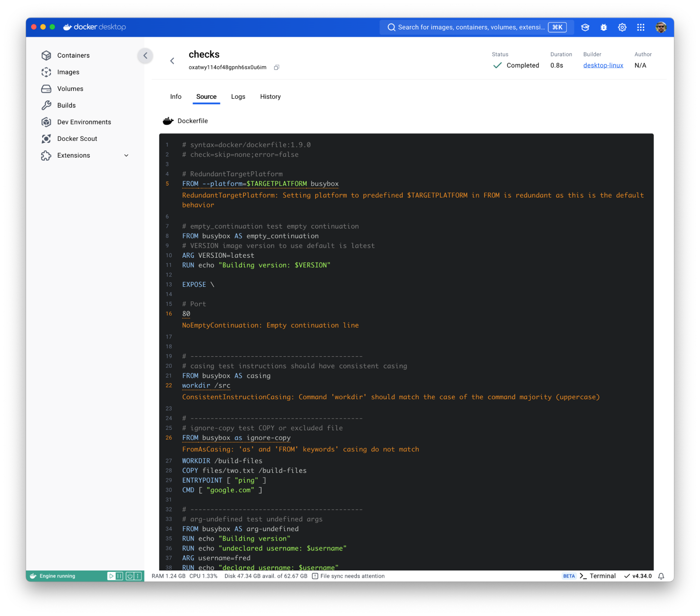The width and height of the screenshot is (700, 616).
Task: Navigate to Docker Scout
Action: (77, 138)
